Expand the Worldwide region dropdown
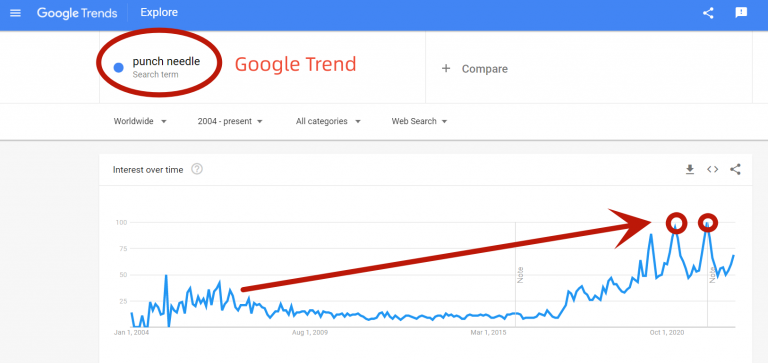Screen dimensions: 768x363 140,121
